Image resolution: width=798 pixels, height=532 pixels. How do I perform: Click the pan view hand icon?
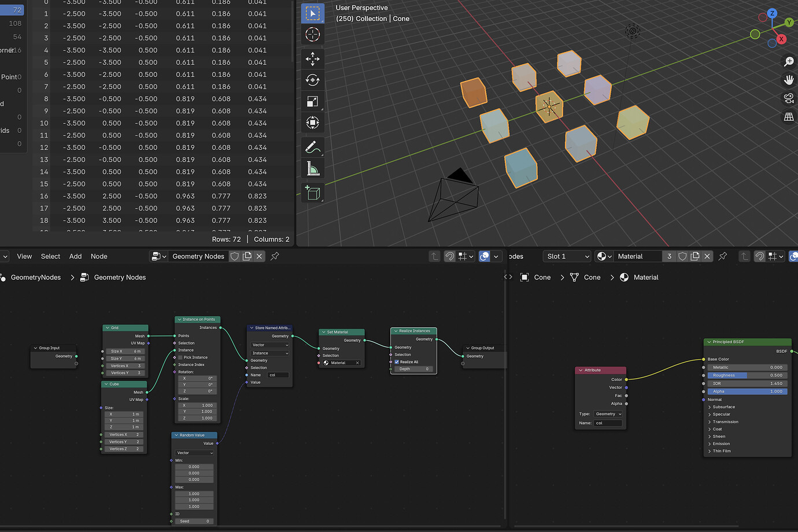[789, 80]
